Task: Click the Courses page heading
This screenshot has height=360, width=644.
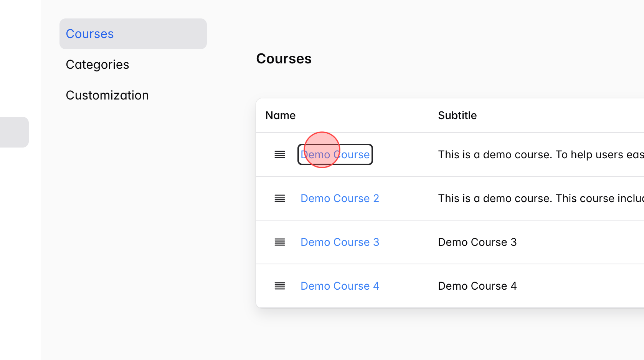Action: point(284,58)
